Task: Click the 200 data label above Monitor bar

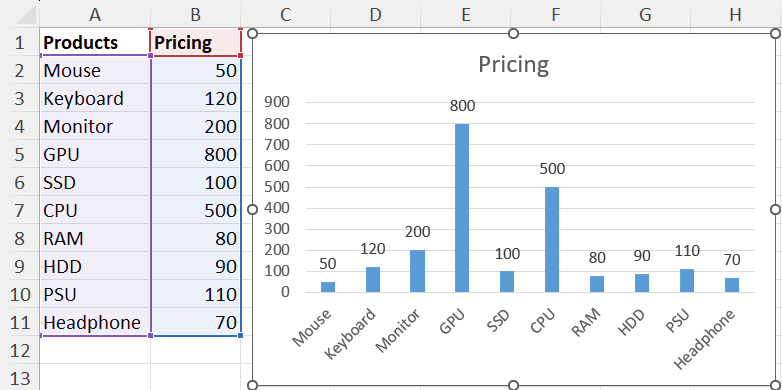Action: click(417, 232)
